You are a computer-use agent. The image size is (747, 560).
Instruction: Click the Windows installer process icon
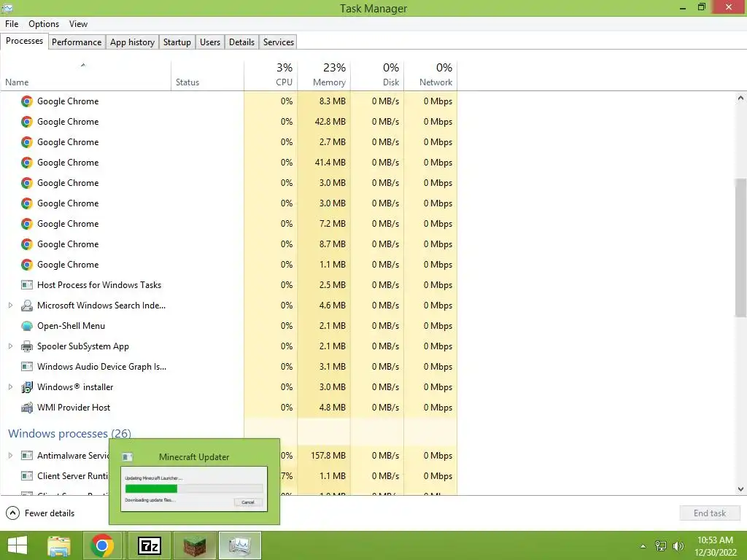coord(27,387)
